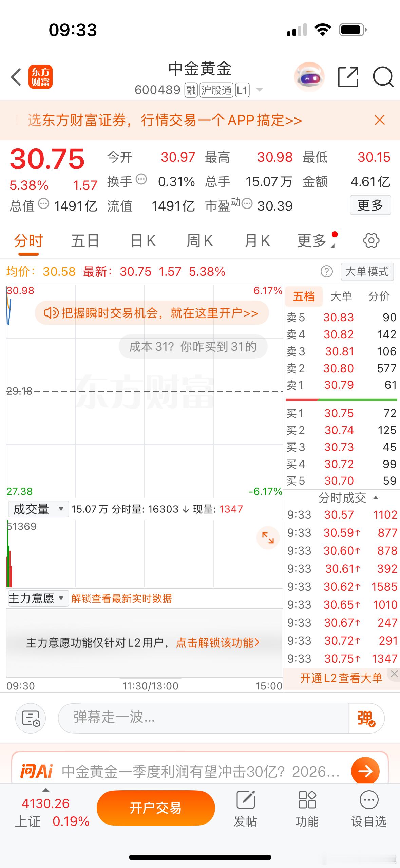Image resolution: width=400 pixels, height=868 pixels.
Task: Tap the trade row 30.62 with 1585
Action: click(x=342, y=586)
